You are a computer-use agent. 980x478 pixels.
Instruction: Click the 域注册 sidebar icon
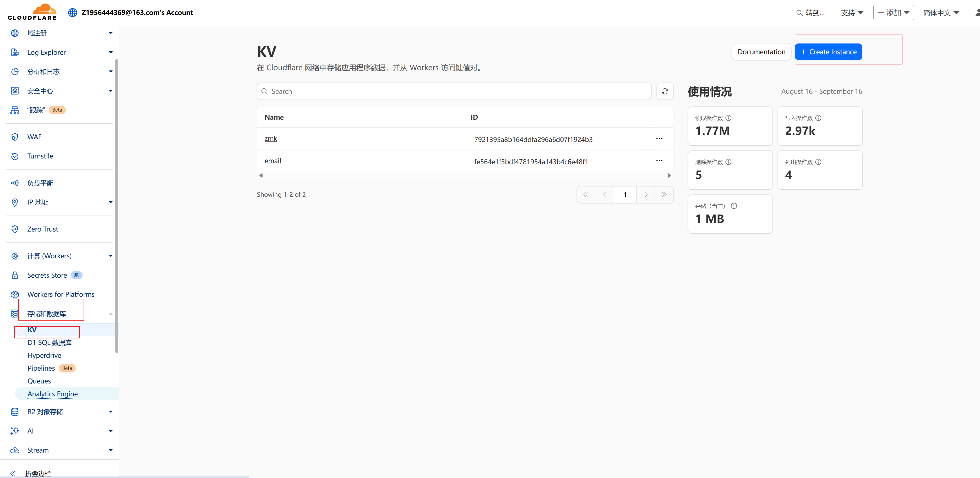click(15, 33)
